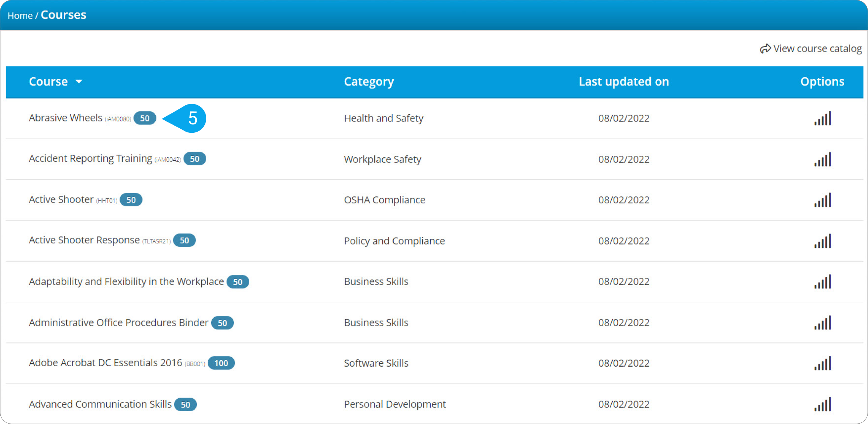The image size is (868, 424).
Task: Click the Courses breadcrumb title
Action: pyautogui.click(x=63, y=15)
